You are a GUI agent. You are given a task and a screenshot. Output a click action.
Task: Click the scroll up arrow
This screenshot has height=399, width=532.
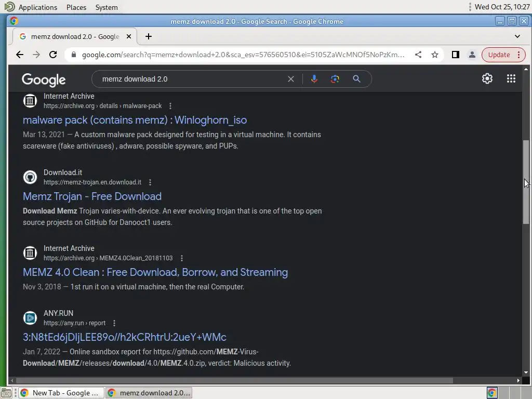pos(526,69)
